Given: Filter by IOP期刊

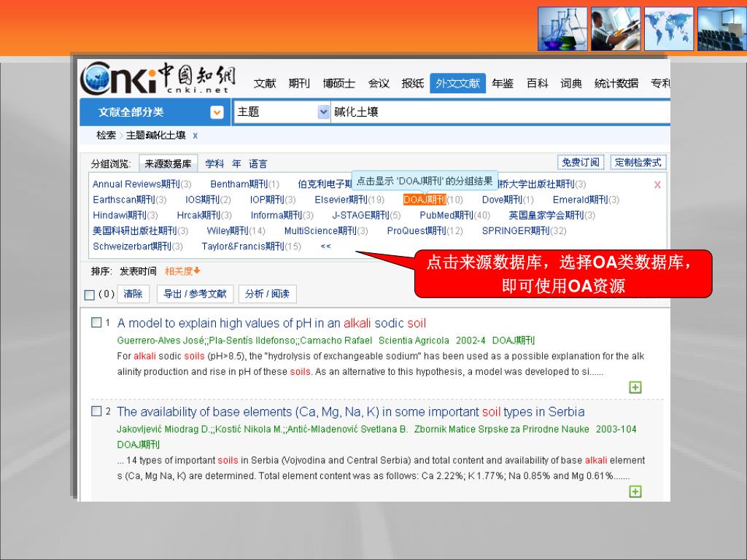Looking at the screenshot, I should (267, 200).
